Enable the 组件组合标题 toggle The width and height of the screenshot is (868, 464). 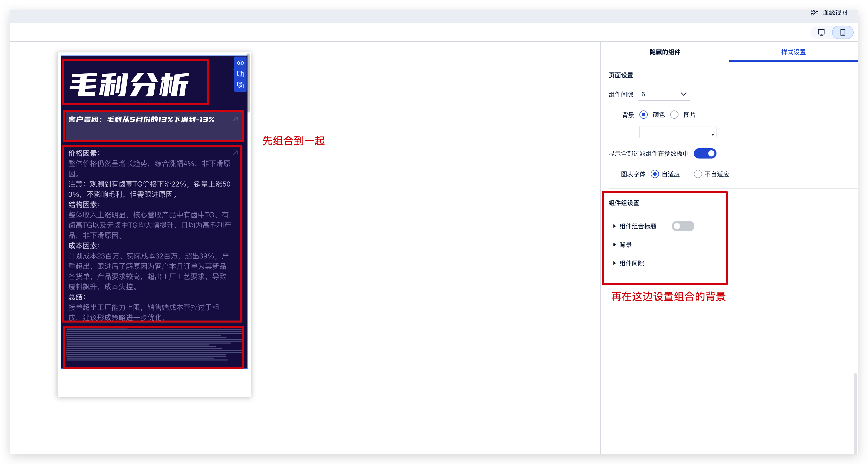[x=683, y=226]
